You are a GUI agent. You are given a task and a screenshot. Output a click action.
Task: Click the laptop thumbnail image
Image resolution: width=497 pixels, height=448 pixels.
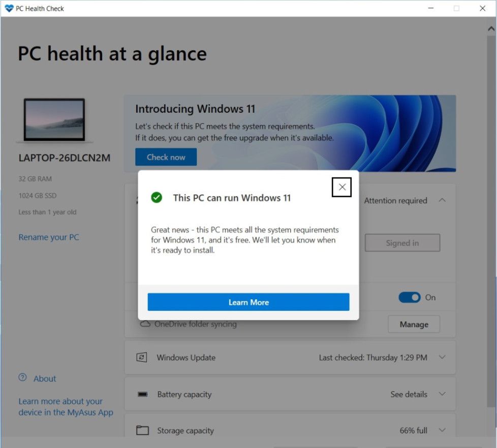(x=54, y=119)
